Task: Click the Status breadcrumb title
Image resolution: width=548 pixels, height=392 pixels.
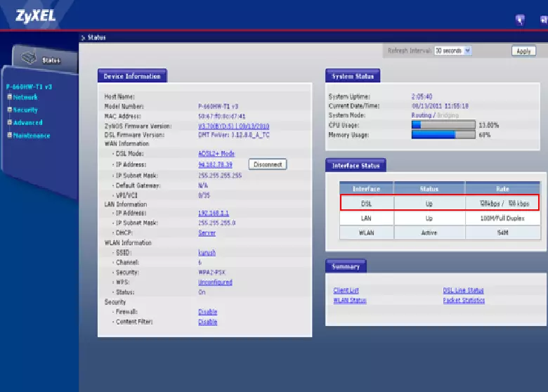Action: click(x=96, y=37)
